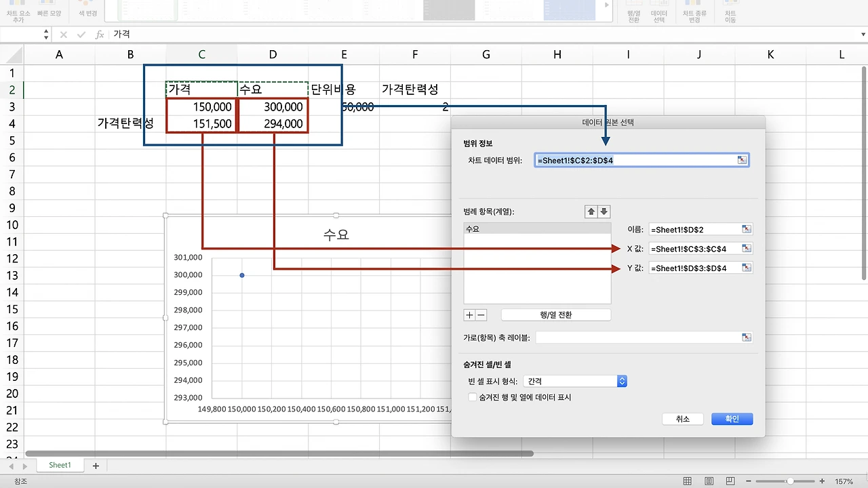
Task: Add a legend series with the plus button
Action: tap(469, 315)
